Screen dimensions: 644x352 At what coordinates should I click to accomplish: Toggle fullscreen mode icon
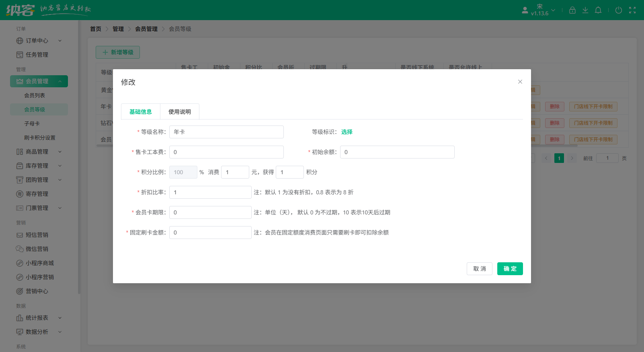pos(632,10)
